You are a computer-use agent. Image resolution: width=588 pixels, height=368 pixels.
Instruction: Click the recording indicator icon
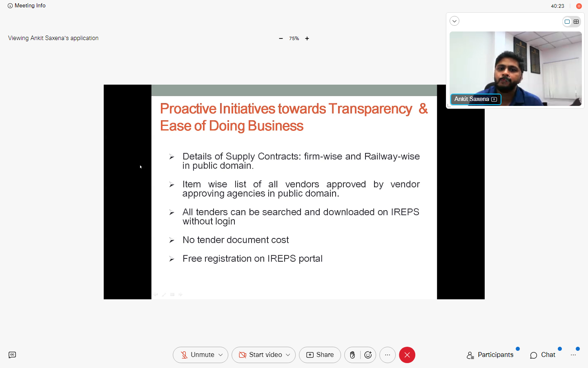tap(579, 6)
